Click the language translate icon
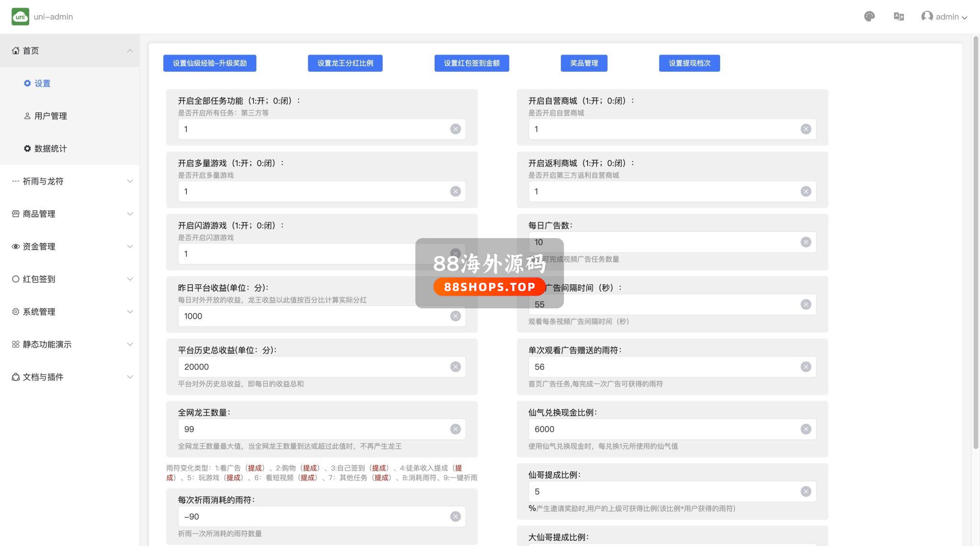 [x=899, y=17]
